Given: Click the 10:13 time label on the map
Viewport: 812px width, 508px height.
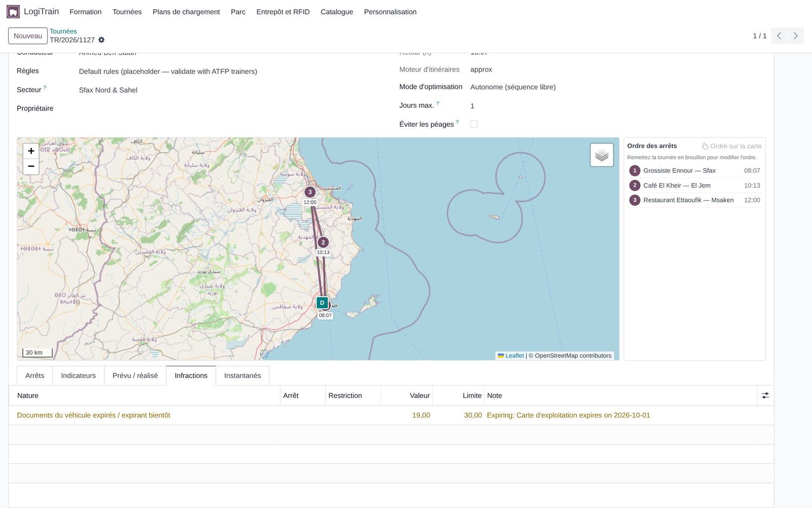Looking at the screenshot, I should click(x=323, y=252).
